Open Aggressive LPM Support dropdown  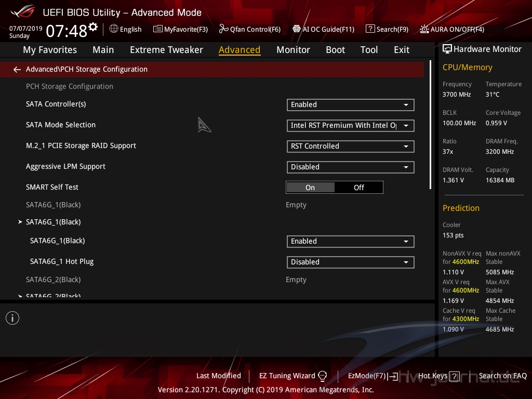tap(351, 167)
